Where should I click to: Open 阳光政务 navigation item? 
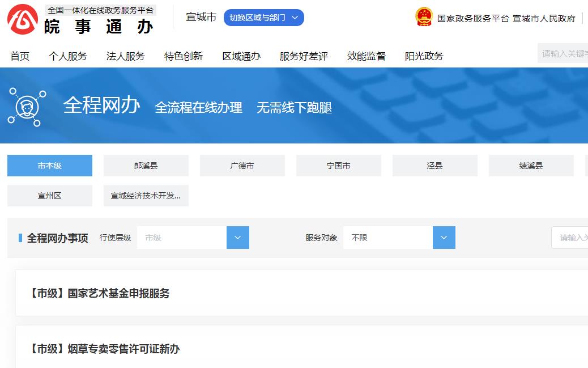[424, 56]
